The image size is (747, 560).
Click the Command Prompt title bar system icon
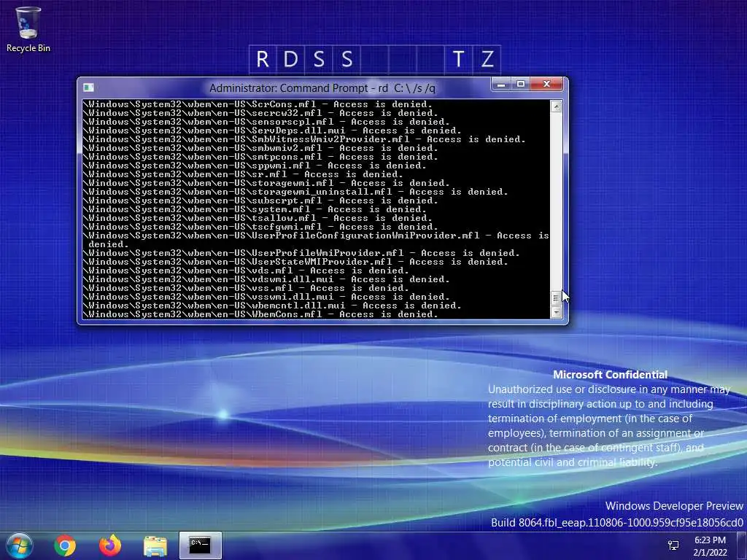88,87
